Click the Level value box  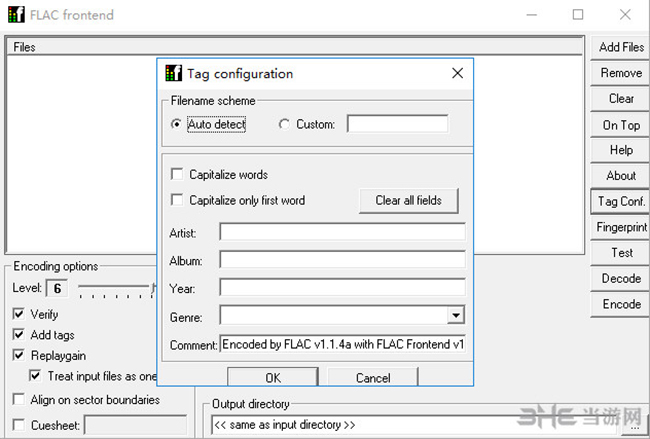click(57, 288)
